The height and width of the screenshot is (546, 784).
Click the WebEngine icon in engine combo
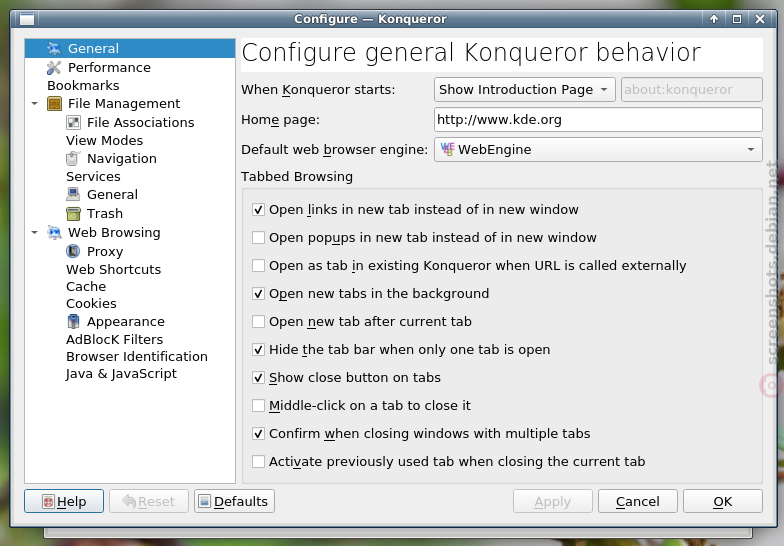447,150
